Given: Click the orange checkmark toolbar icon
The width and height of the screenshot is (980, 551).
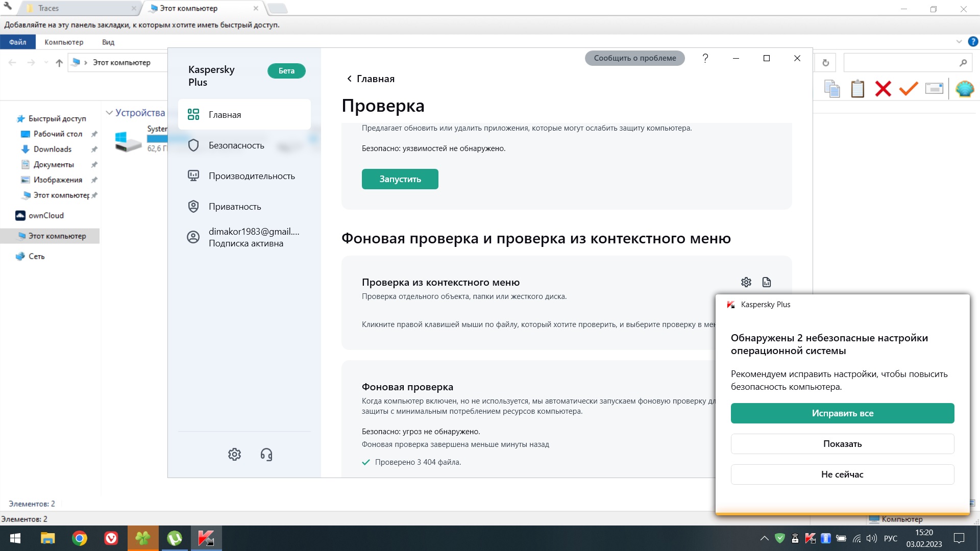Looking at the screenshot, I should 909,88.
